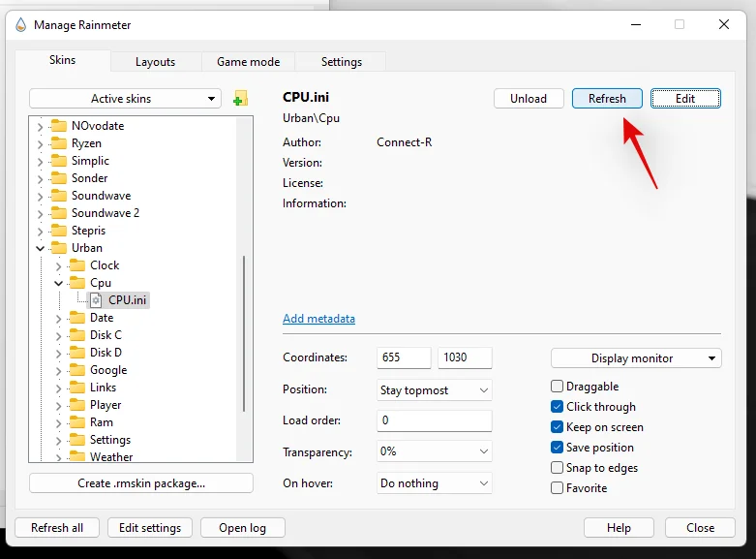Open the Position Stay topmost combo box
Viewport: 756px width, 559px height.
[x=434, y=390]
